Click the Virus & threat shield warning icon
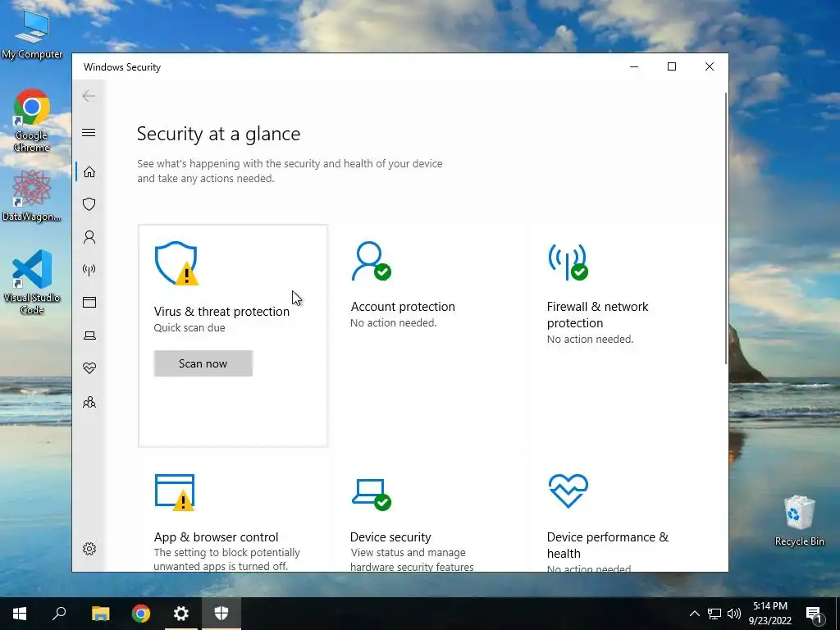 click(x=177, y=263)
